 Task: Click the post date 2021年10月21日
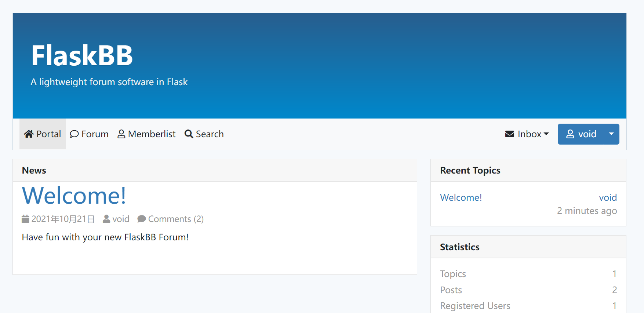pyautogui.click(x=63, y=219)
